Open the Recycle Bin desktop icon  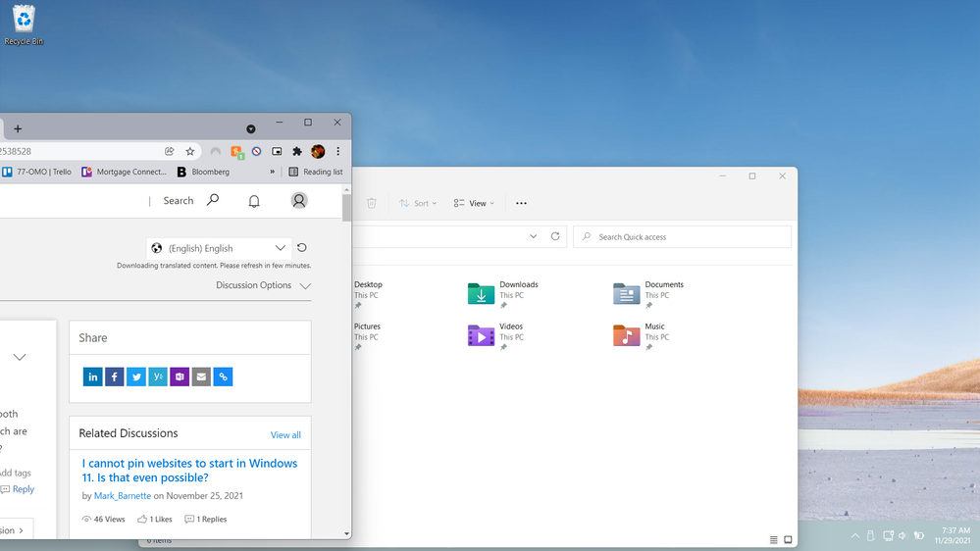pos(24,25)
